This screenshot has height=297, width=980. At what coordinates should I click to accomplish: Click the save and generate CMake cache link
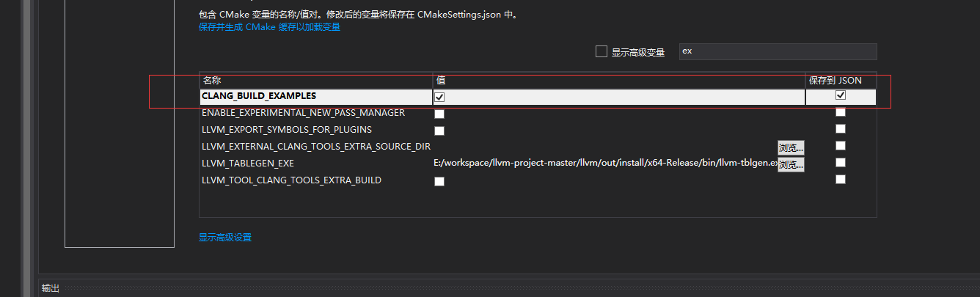tap(269, 27)
